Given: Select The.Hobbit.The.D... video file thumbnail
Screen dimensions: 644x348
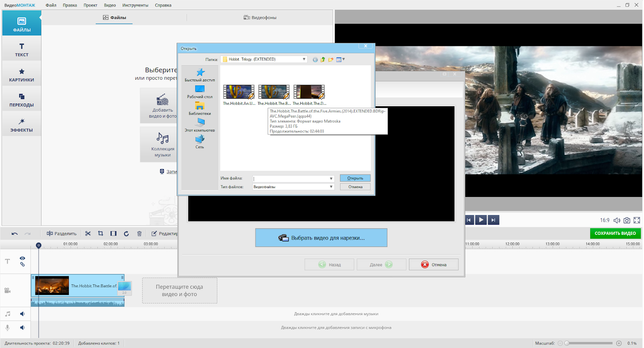Looking at the screenshot, I should coord(309,95).
